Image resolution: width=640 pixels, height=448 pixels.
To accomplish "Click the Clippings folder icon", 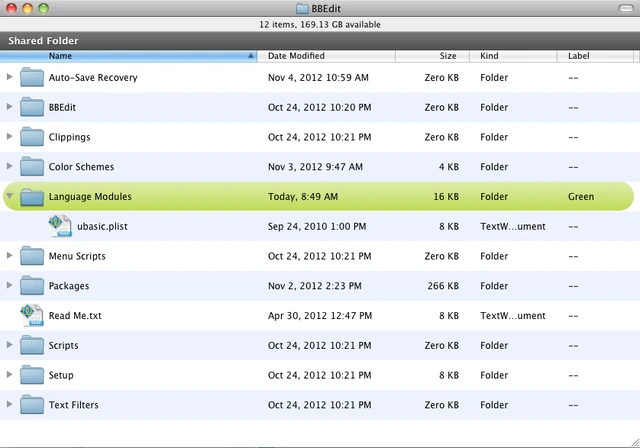I will click(x=32, y=137).
